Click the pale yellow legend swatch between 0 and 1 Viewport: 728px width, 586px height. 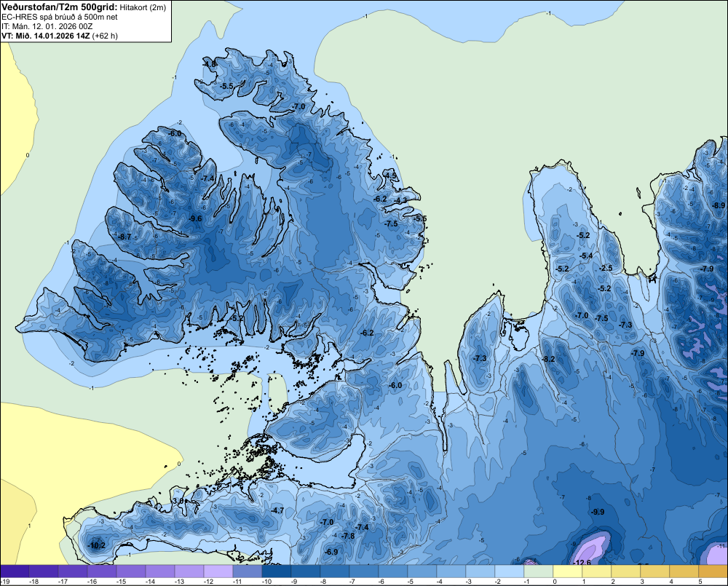coord(568,571)
